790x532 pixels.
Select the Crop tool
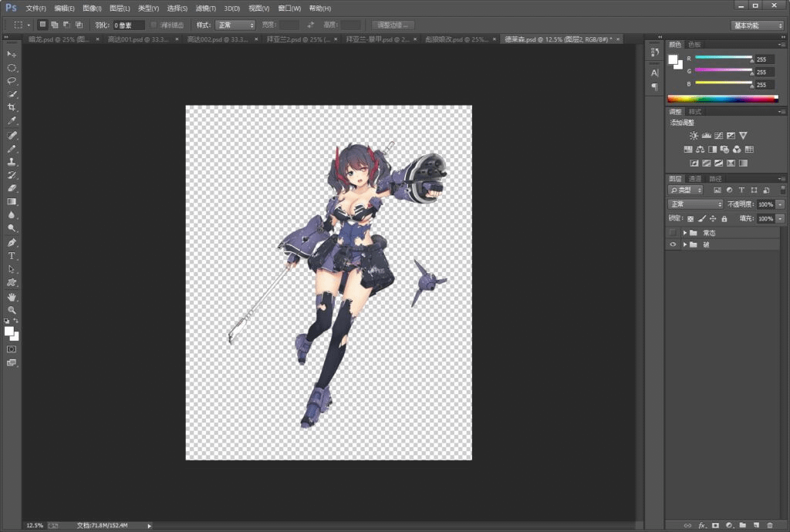pyautogui.click(x=11, y=107)
